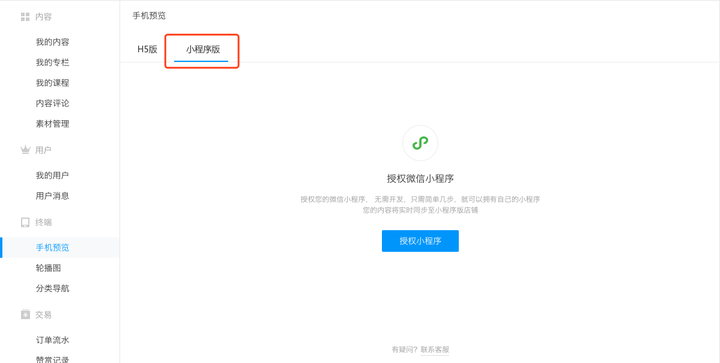Go to 分类导航 in sidebar

(52, 289)
